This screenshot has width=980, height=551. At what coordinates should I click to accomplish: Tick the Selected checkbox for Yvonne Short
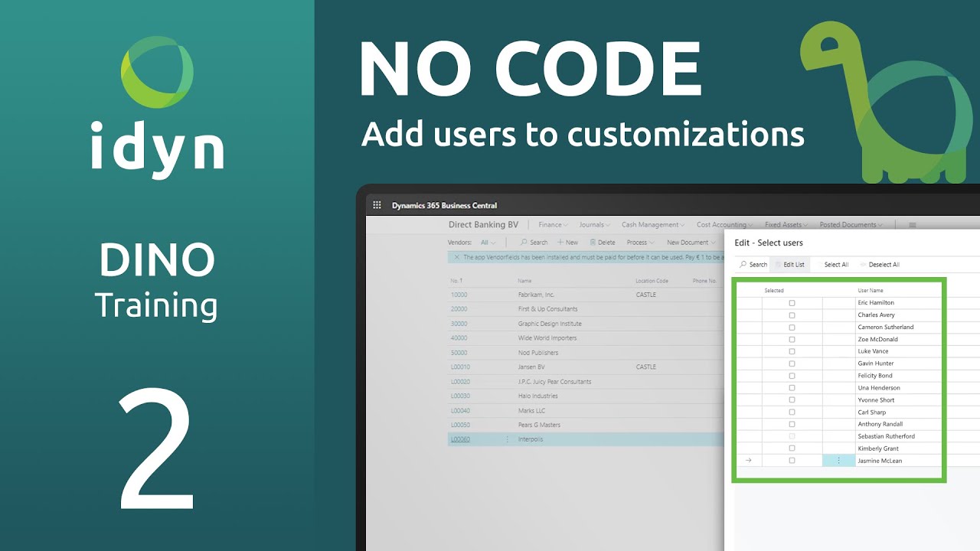click(x=792, y=400)
